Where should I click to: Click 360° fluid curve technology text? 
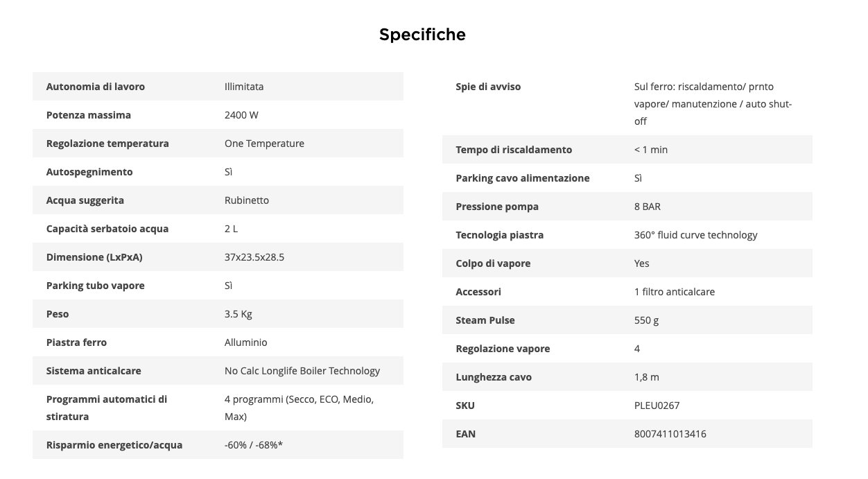coord(695,235)
